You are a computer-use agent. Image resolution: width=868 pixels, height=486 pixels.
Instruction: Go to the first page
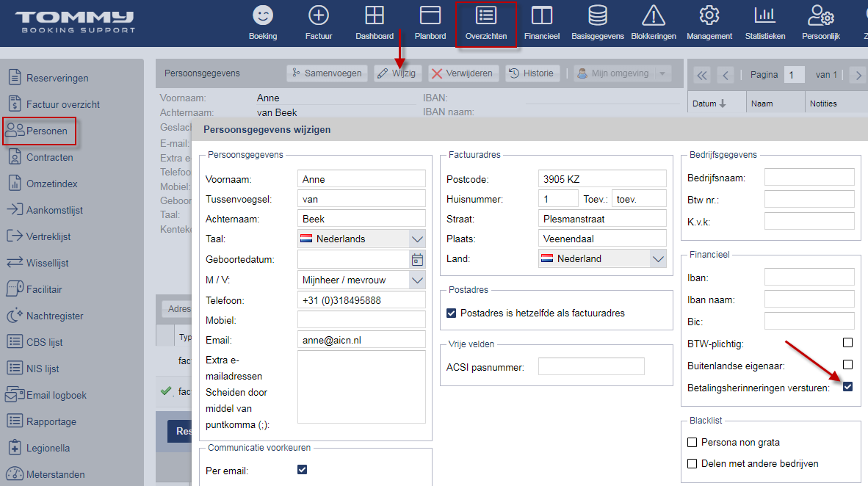(702, 75)
